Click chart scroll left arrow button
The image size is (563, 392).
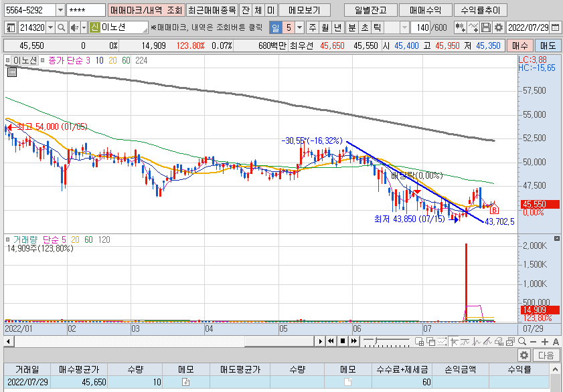[8, 341]
